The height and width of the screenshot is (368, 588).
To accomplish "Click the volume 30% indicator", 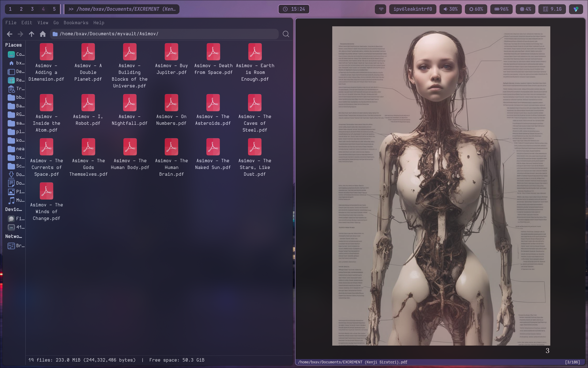I will [450, 9].
